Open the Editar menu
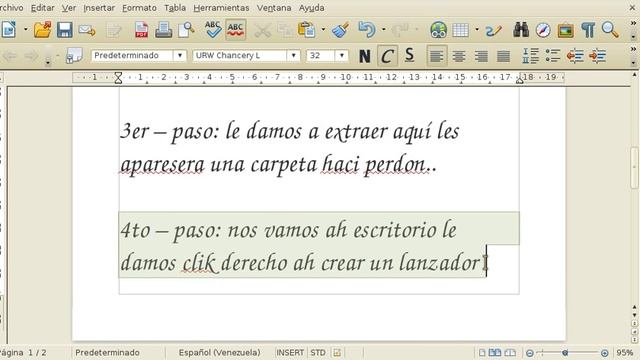Image resolution: width=640 pixels, height=360 pixels. [42, 8]
